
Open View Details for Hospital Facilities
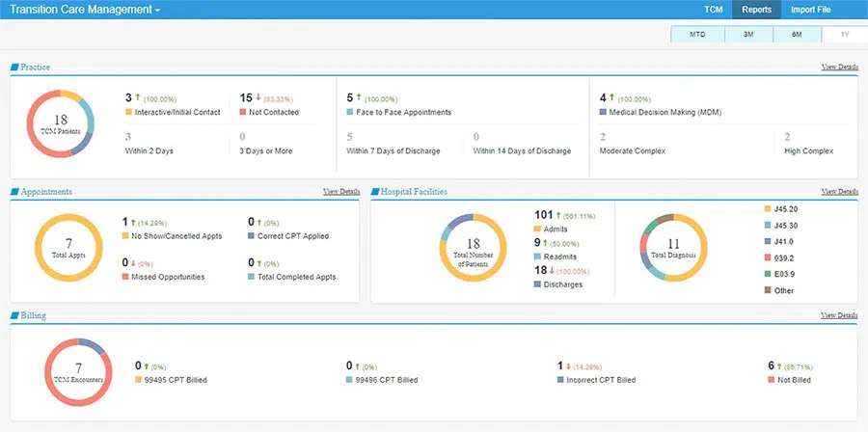[x=839, y=191]
